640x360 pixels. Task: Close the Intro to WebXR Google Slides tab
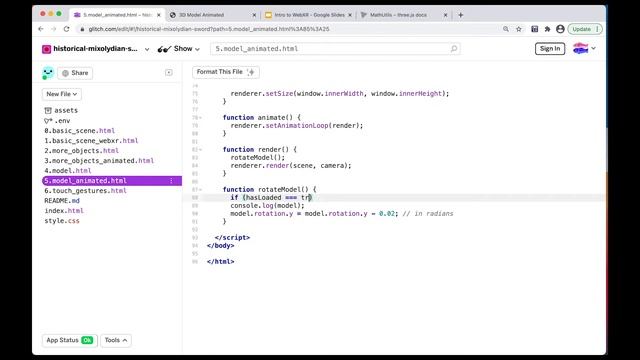[350, 15]
